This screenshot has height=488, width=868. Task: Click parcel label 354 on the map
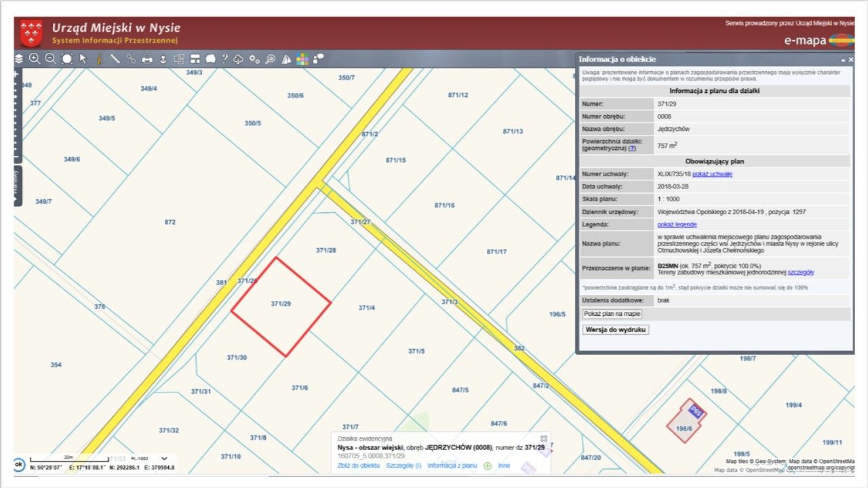56,365
